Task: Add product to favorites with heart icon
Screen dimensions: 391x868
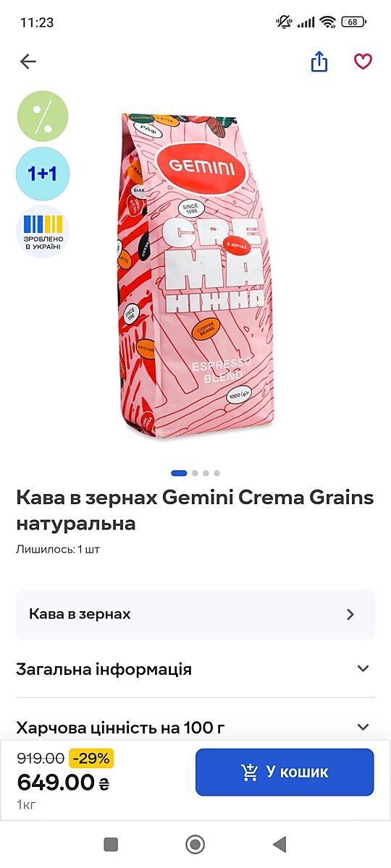Action: pyautogui.click(x=363, y=62)
